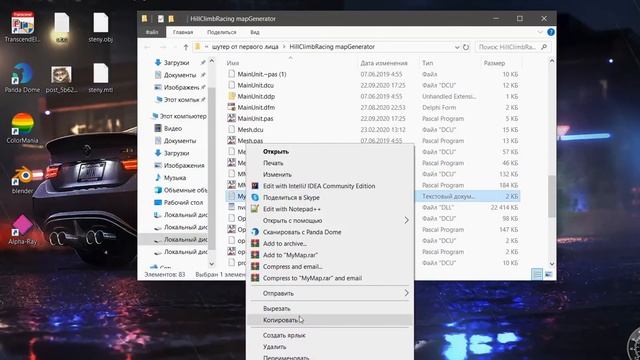Open the Alpha-Ray desktop shortcut
The image size is (640, 360).
(22, 229)
